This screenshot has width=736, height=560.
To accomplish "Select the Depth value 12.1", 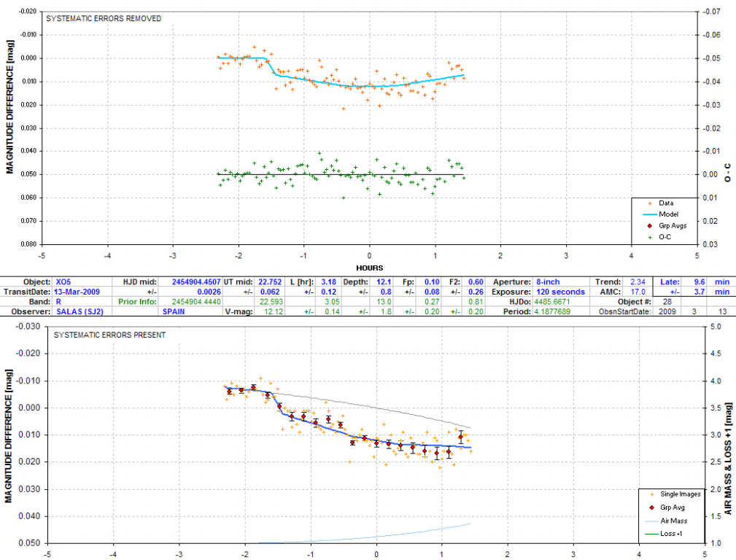I will (384, 281).
